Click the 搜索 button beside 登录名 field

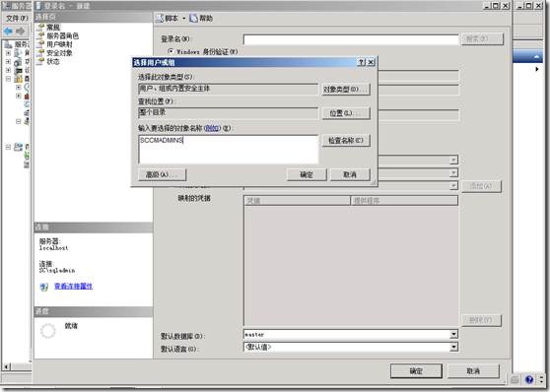click(x=482, y=38)
